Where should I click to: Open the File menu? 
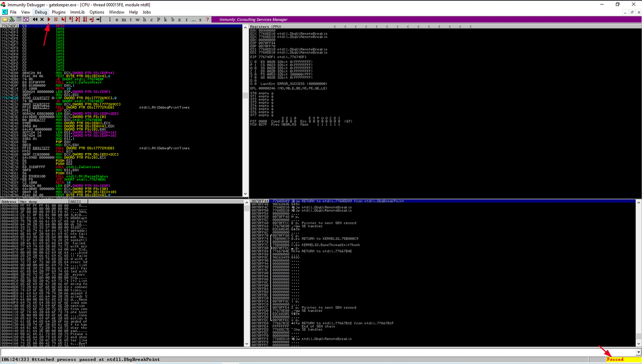coord(13,12)
